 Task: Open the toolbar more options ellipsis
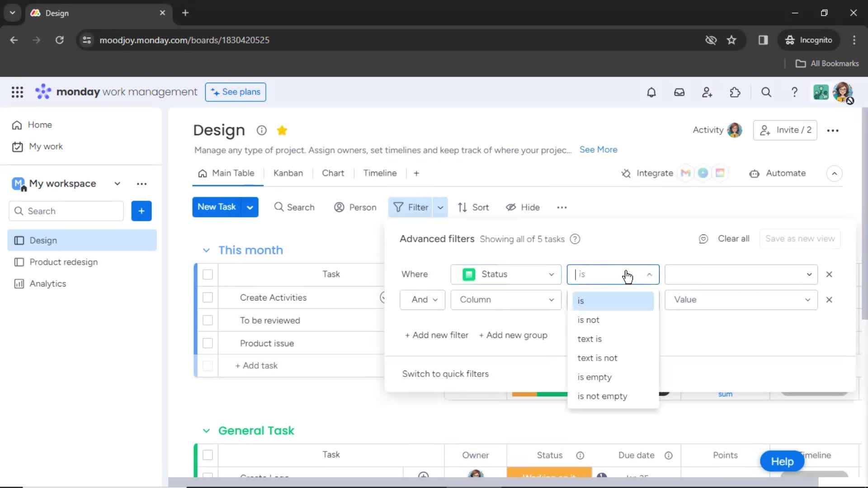tap(562, 207)
